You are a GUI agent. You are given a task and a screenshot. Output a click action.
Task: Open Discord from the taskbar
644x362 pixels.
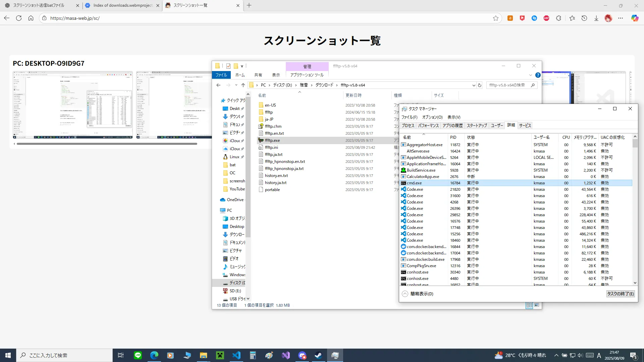[x=303, y=355]
